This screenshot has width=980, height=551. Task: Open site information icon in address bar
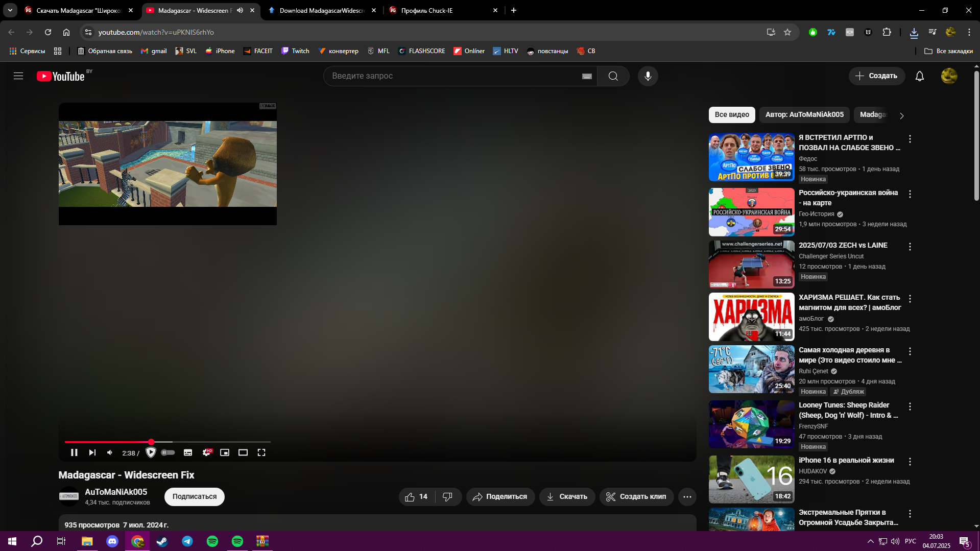pyautogui.click(x=88, y=32)
